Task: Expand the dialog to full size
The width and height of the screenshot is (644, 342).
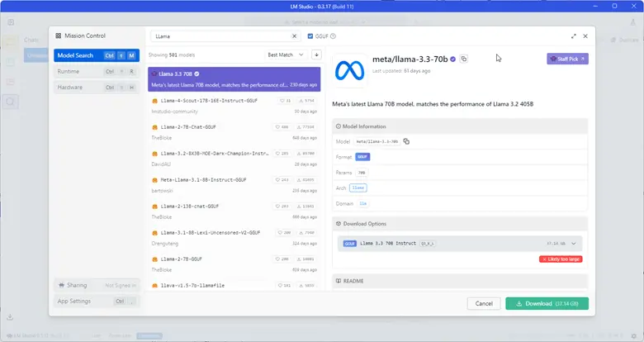Action: click(574, 36)
